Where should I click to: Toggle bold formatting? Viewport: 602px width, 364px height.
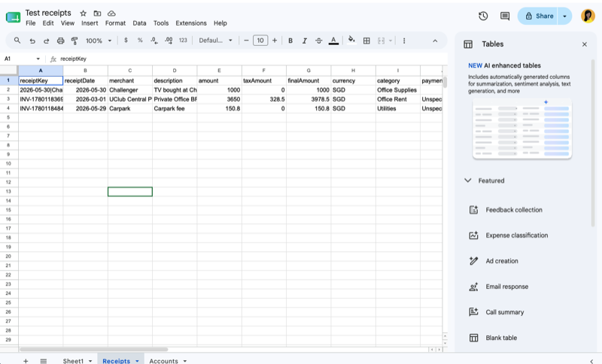[290, 41]
